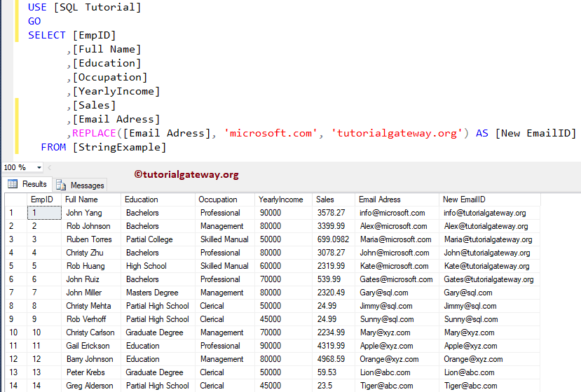
Task: Click the 'Barry Johnson' cell
Action: click(91, 359)
